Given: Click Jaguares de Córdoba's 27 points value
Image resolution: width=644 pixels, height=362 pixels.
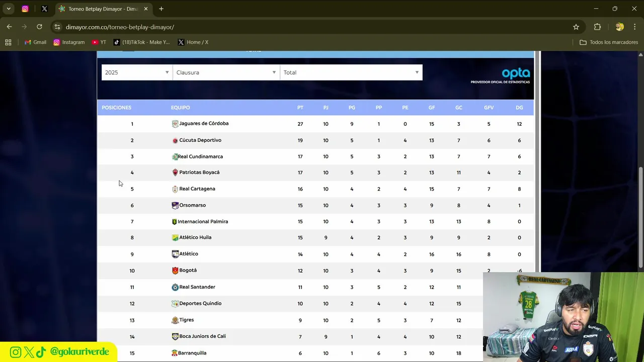Looking at the screenshot, I should pos(300,124).
